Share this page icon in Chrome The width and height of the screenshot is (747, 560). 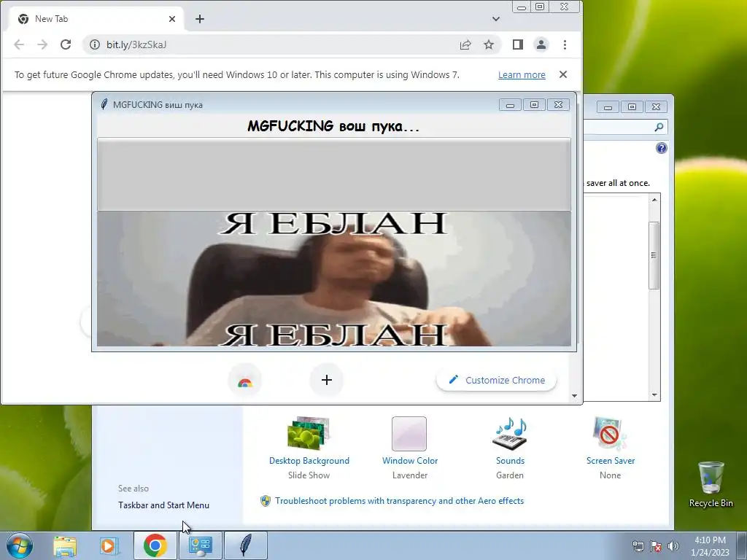[x=465, y=44]
